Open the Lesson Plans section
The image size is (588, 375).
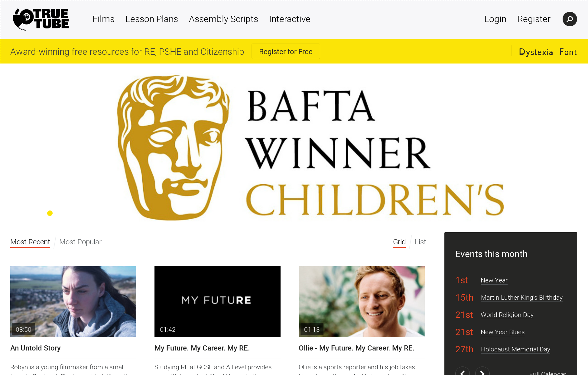[151, 19]
